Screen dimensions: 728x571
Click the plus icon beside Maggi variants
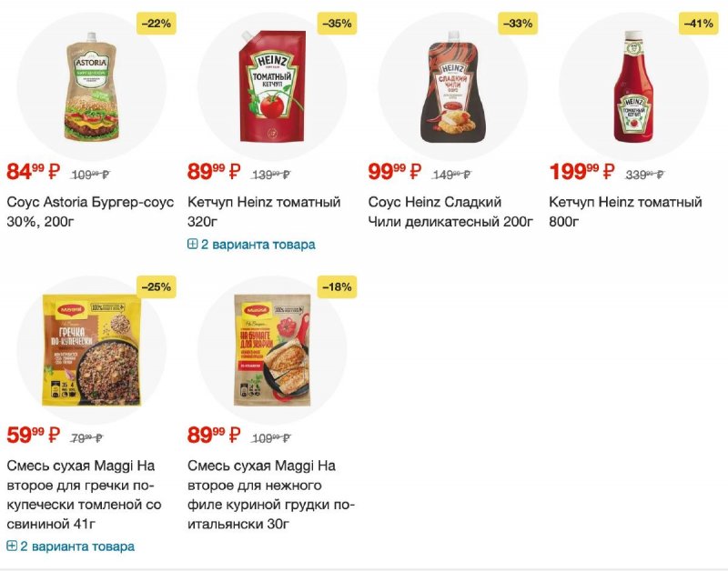12,546
